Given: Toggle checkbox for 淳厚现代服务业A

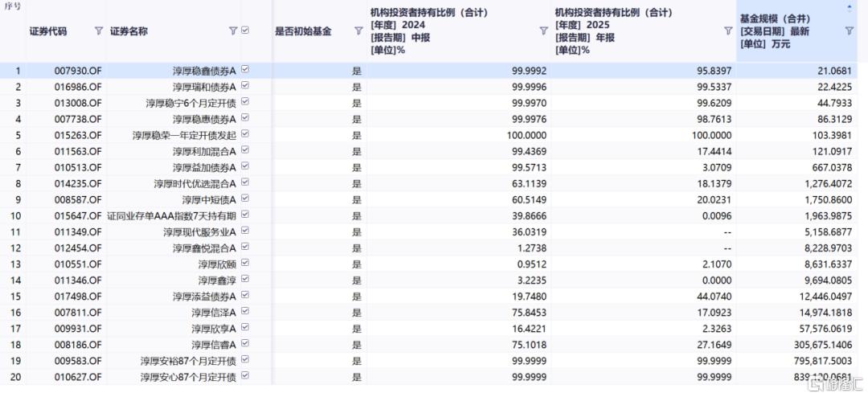Looking at the screenshot, I should pos(245,231).
